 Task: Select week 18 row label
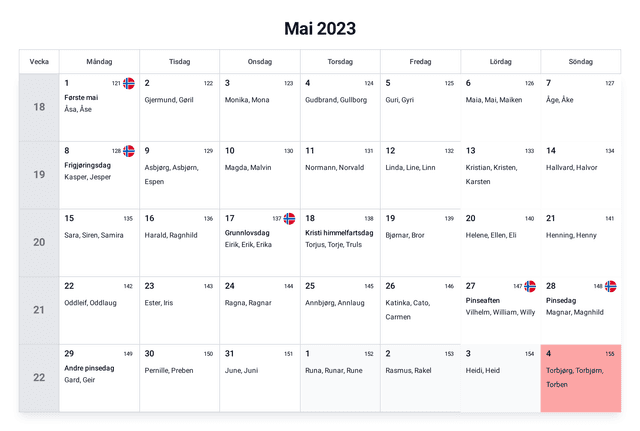[x=39, y=107]
